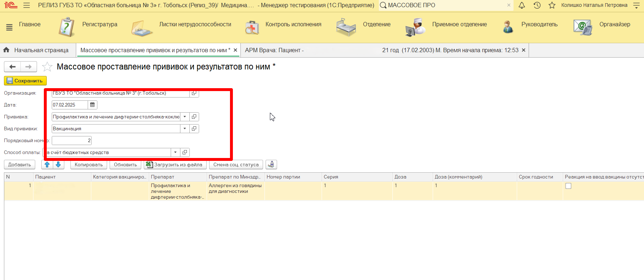The width and height of the screenshot is (644, 280).
Task: Click the notifications bell icon
Action: pos(522,5)
